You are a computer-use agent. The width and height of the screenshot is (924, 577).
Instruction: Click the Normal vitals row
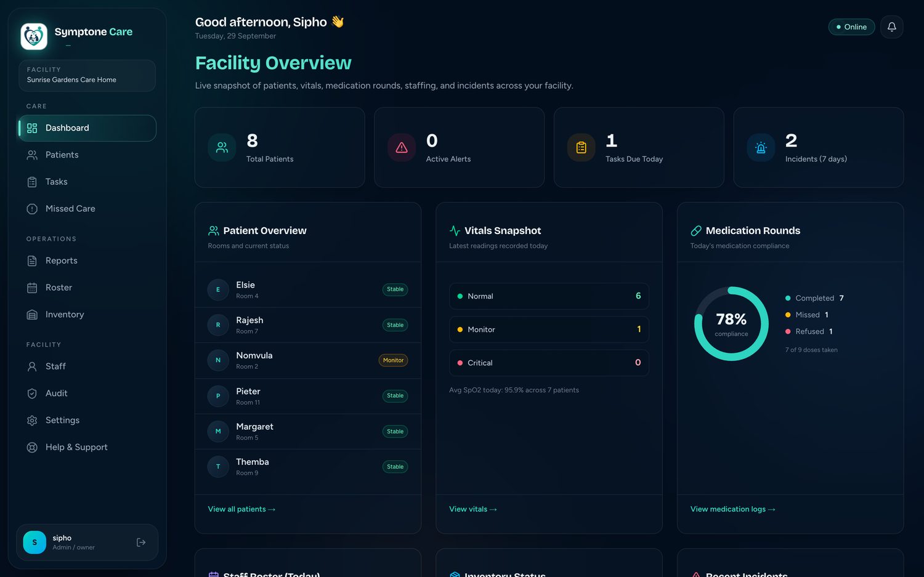click(549, 296)
